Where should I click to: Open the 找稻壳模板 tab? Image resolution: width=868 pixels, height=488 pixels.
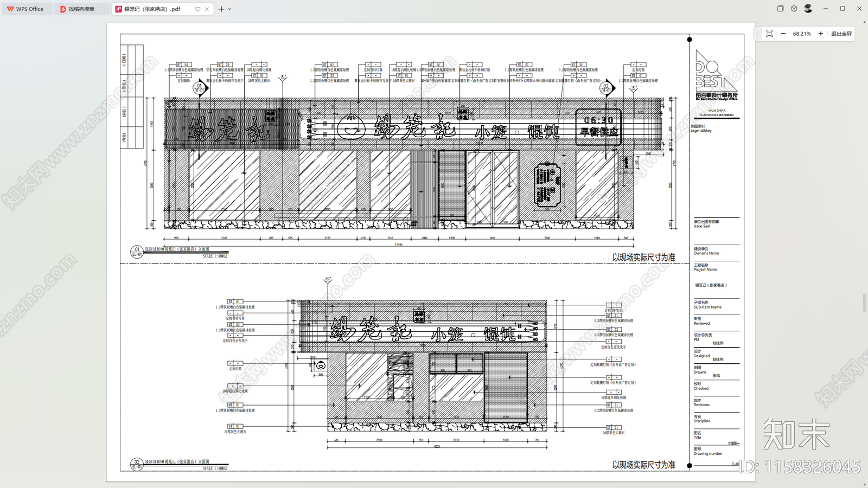point(81,9)
